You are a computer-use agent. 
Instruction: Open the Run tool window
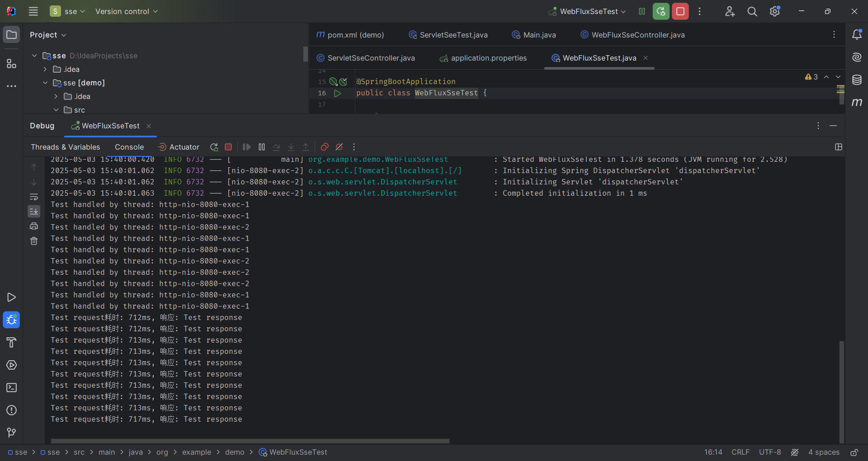point(12,297)
